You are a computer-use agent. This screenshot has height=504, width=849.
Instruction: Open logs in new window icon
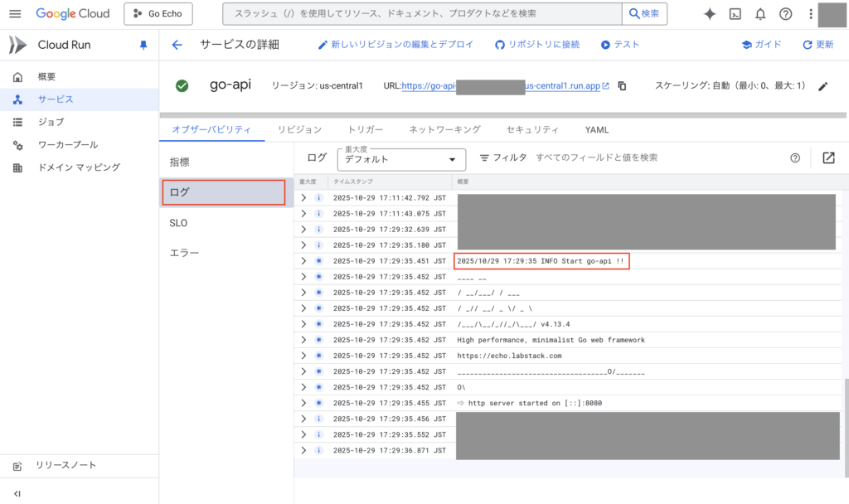pos(828,157)
